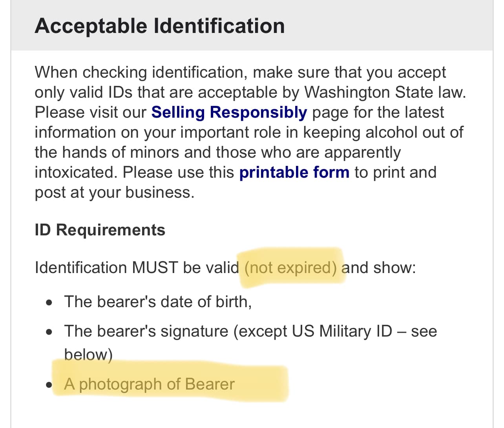
Task: Click the words apparently intoxicated
Action: click(x=218, y=162)
